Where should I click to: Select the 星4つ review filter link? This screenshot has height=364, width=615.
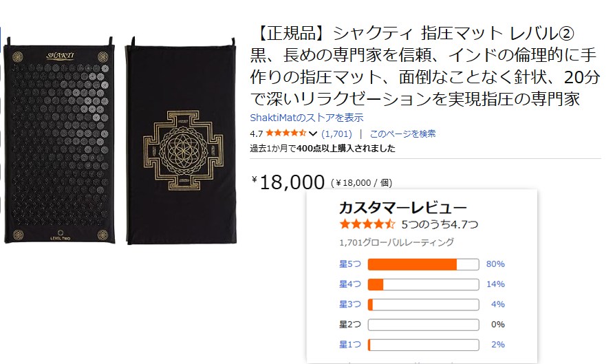349,284
